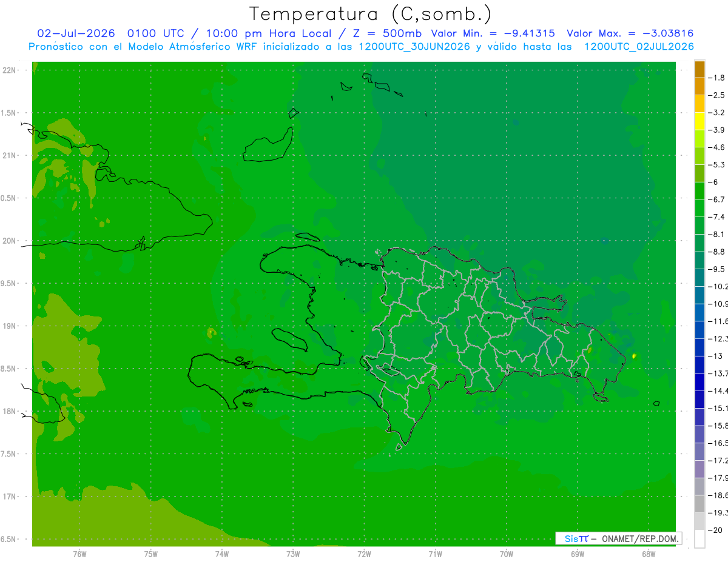Click the '-3.9' colorbar value label
Image resolution: width=728 pixels, height=562 pixels.
coord(716,130)
